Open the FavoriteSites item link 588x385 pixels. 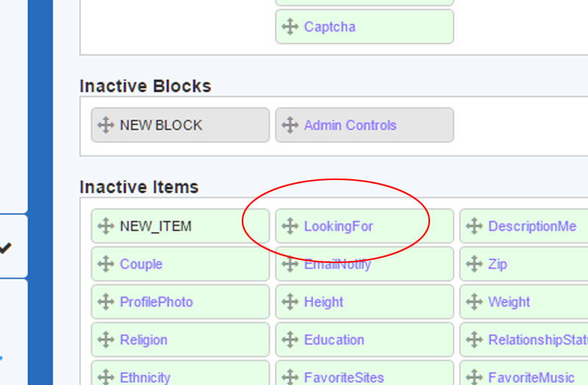343,378
